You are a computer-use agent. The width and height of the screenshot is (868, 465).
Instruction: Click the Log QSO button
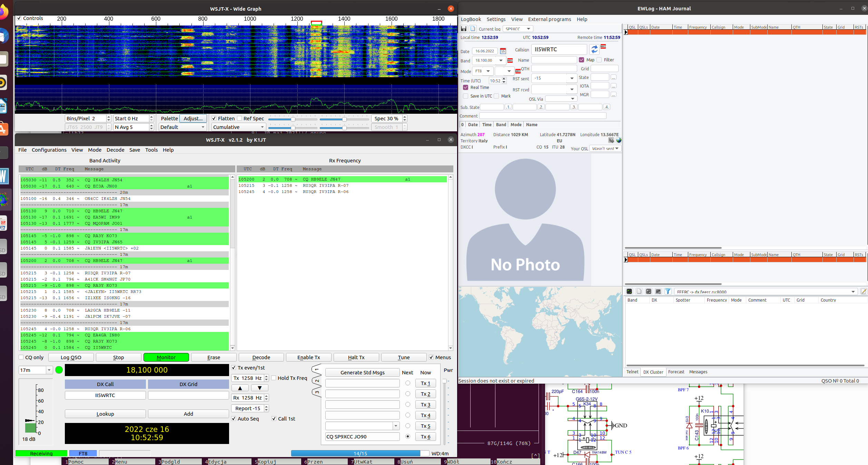tap(71, 357)
